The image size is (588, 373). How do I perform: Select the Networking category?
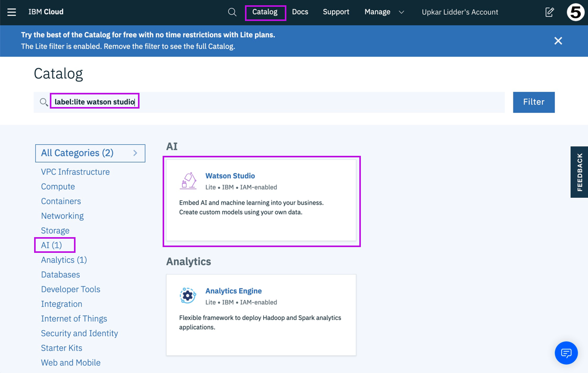(62, 216)
